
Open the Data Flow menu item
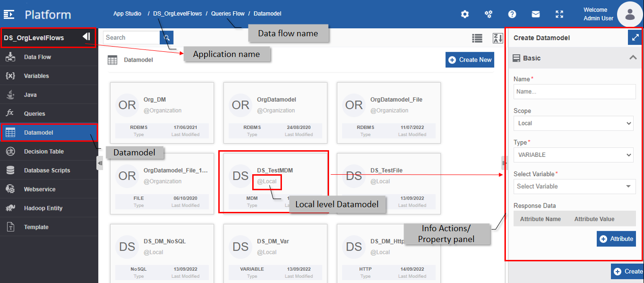49,57
